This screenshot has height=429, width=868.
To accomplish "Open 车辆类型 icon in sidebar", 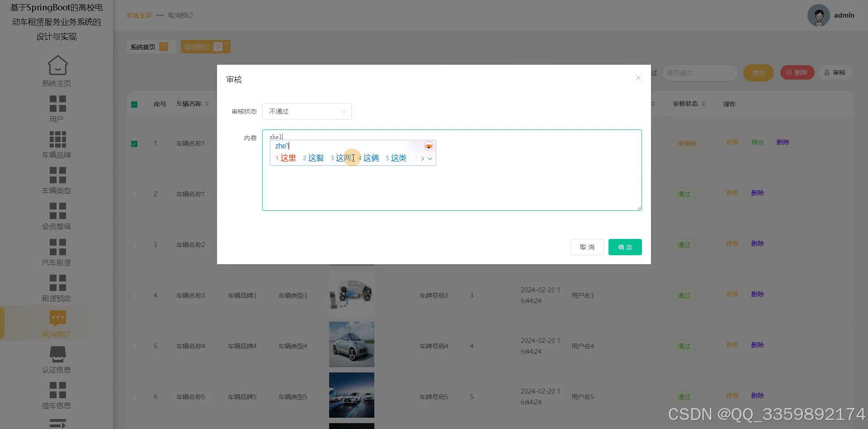I will pos(57,175).
